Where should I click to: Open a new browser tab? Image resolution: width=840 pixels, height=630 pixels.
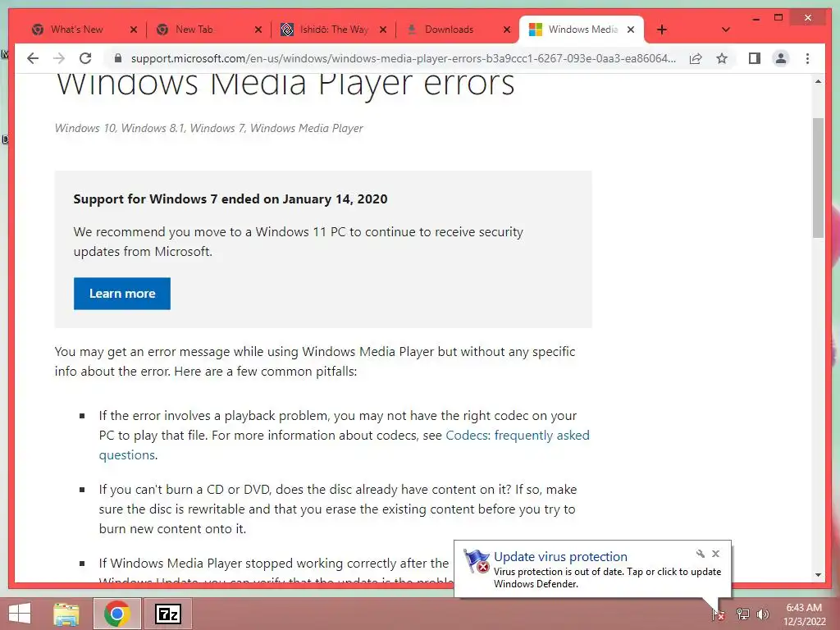pyautogui.click(x=662, y=30)
